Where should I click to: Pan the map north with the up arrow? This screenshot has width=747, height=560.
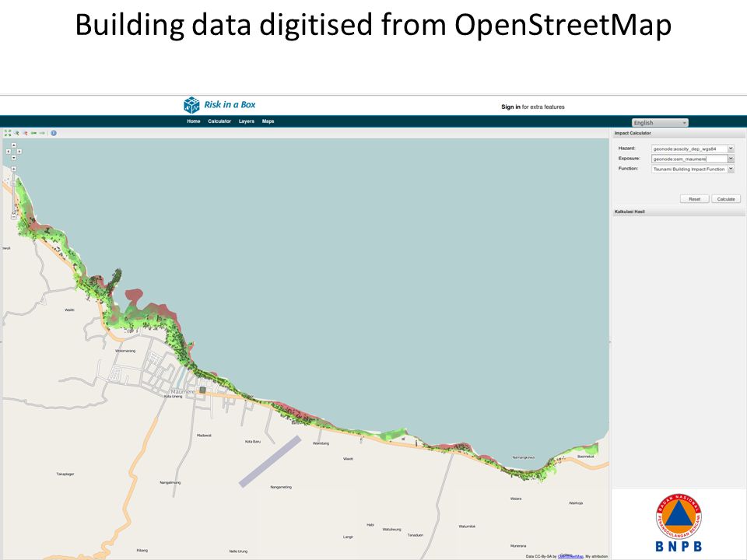(14, 145)
